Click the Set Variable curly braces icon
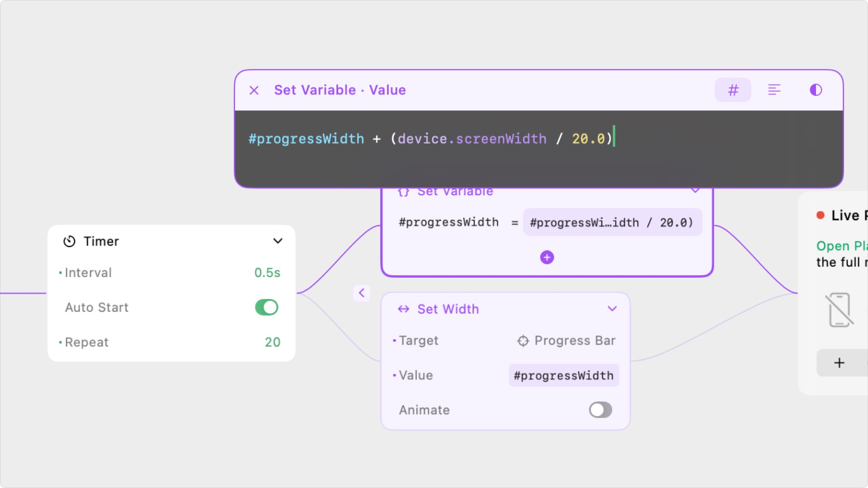 tap(403, 192)
